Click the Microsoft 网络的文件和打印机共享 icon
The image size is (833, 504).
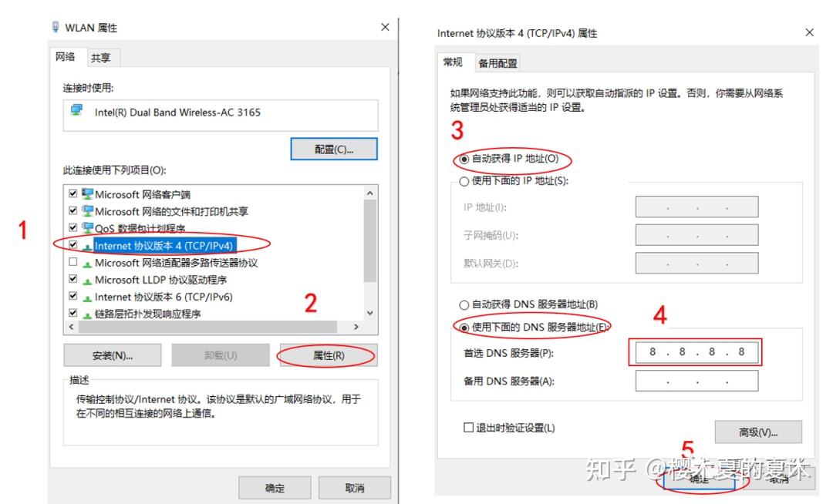(x=87, y=210)
